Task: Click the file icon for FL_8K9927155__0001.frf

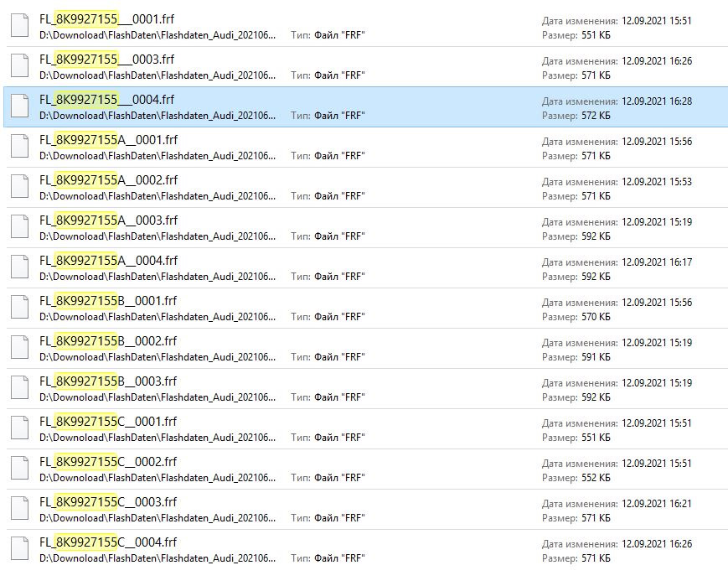Action: 20,26
